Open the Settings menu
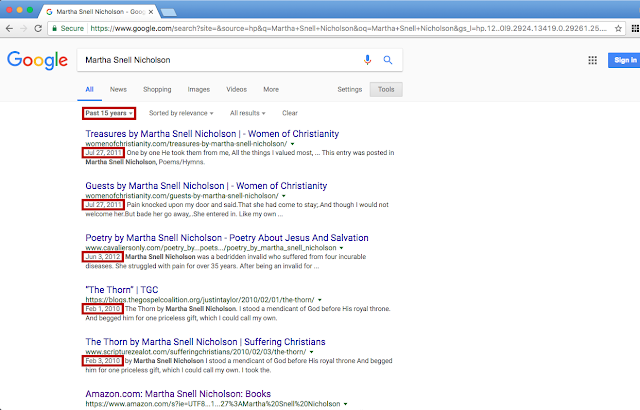640x410 pixels. (349, 89)
